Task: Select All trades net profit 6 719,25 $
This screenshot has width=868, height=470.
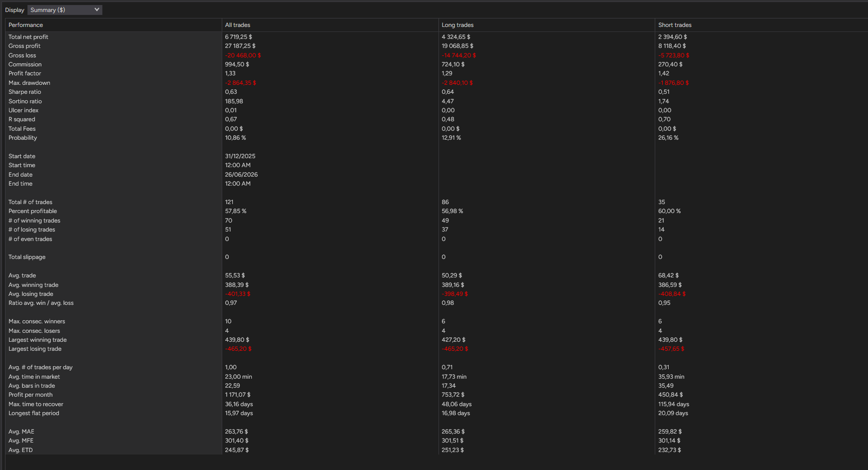Action: (x=239, y=37)
